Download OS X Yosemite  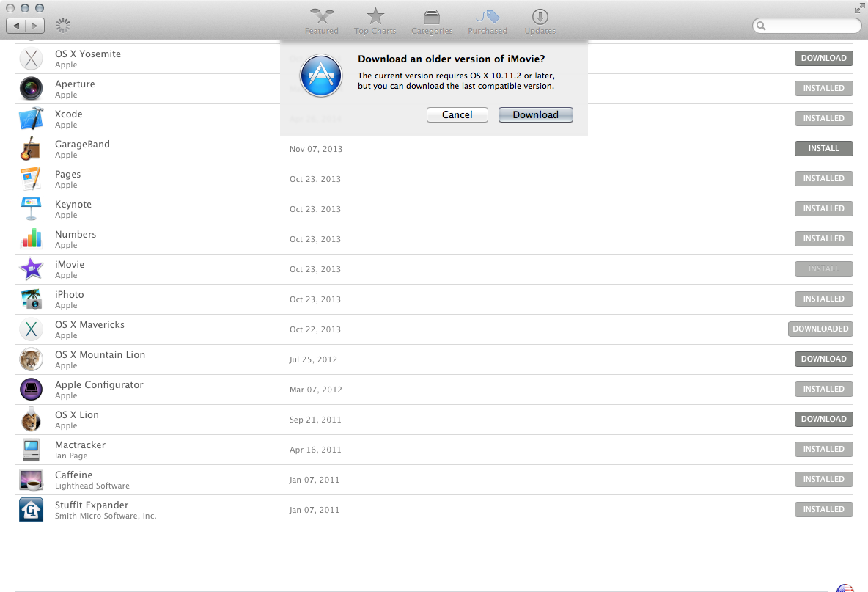pos(824,58)
